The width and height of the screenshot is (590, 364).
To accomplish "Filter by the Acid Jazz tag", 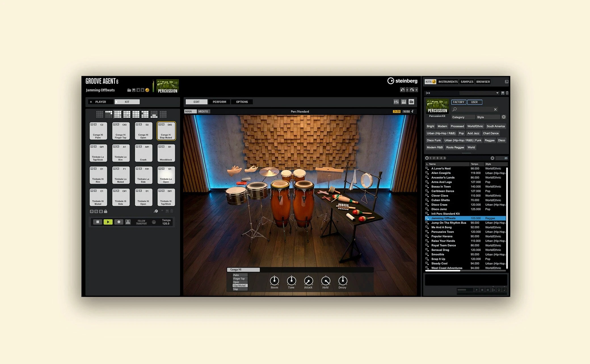I will pyautogui.click(x=473, y=133).
